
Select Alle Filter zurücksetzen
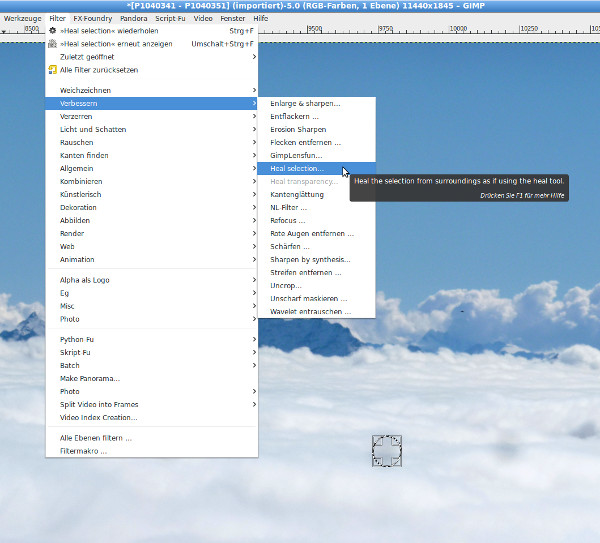click(152, 70)
